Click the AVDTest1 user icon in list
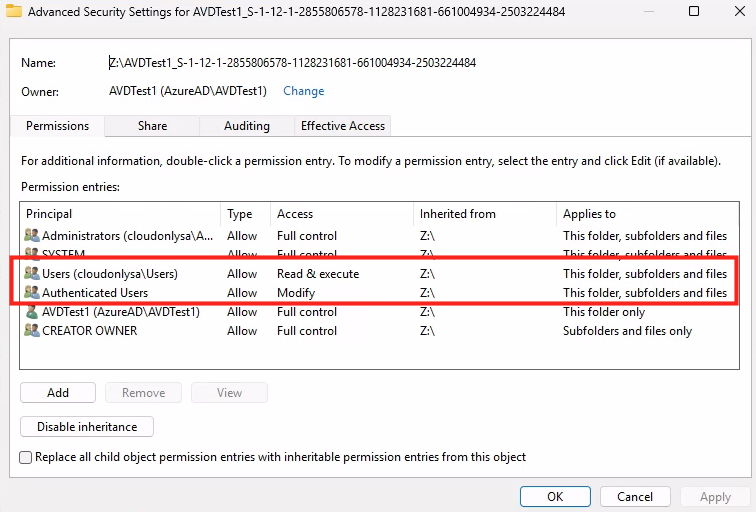The height and width of the screenshot is (512, 756). [x=32, y=312]
